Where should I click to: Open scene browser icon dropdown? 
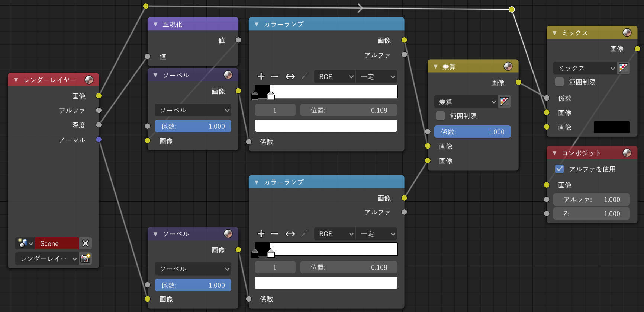point(25,243)
